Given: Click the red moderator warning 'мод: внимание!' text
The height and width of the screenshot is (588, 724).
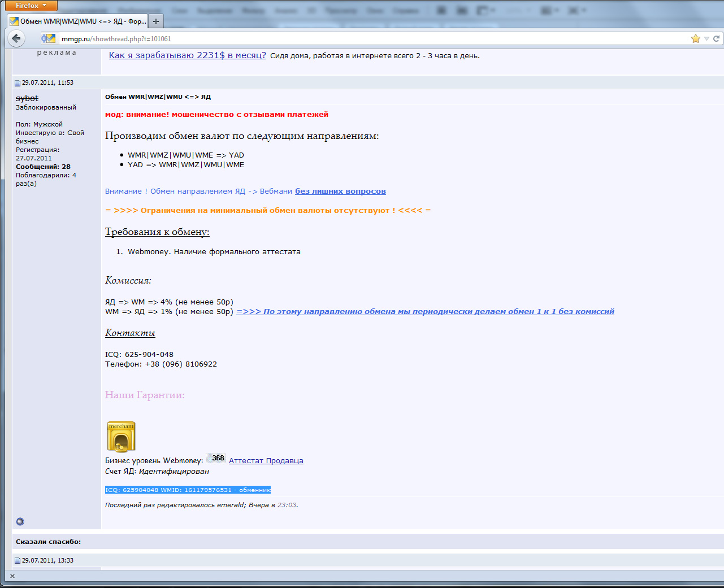Looking at the screenshot, I should (216, 115).
